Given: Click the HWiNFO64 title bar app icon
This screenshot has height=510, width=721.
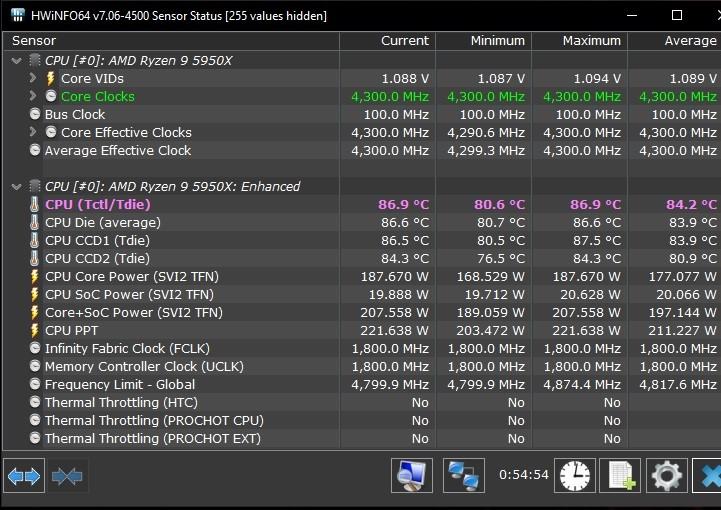Looking at the screenshot, I should [17, 15].
